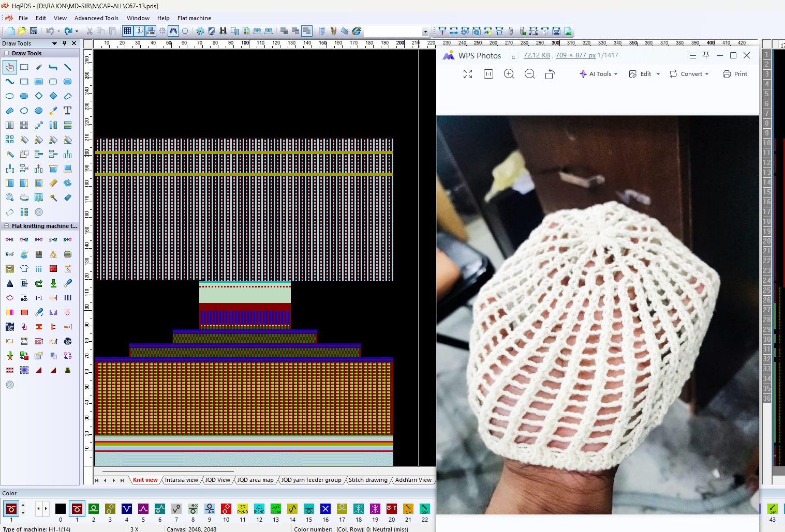
Task: Select the pencil draw tool
Action: (39, 67)
